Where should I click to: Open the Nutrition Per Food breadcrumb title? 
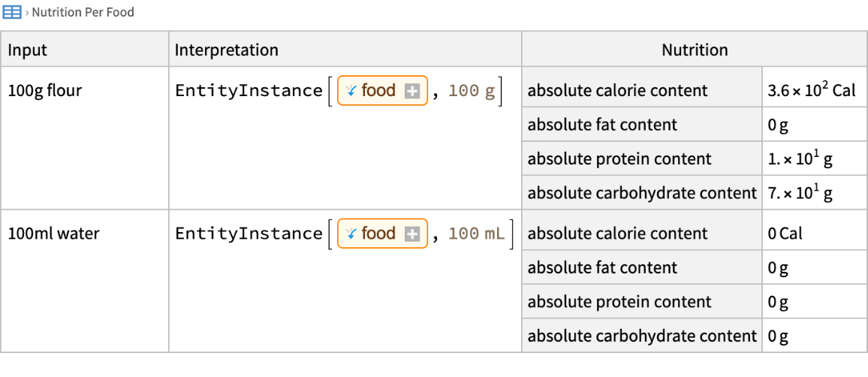click(83, 12)
